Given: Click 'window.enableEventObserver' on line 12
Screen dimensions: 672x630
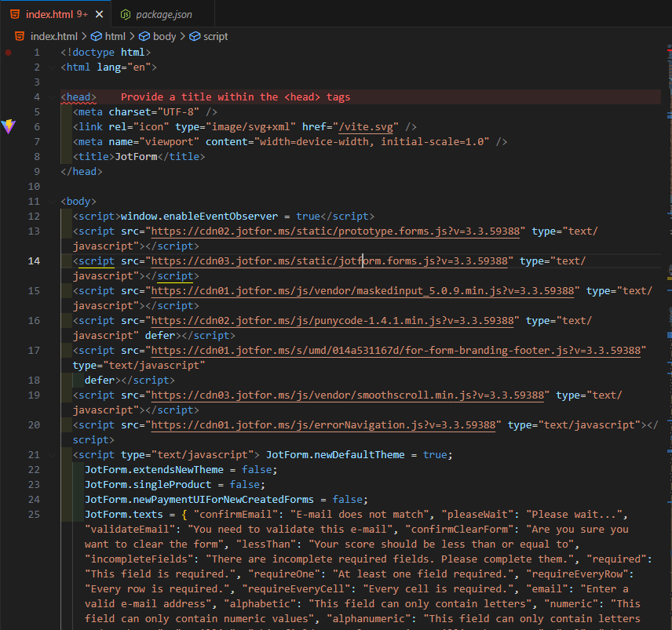Looking at the screenshot, I should point(199,217).
